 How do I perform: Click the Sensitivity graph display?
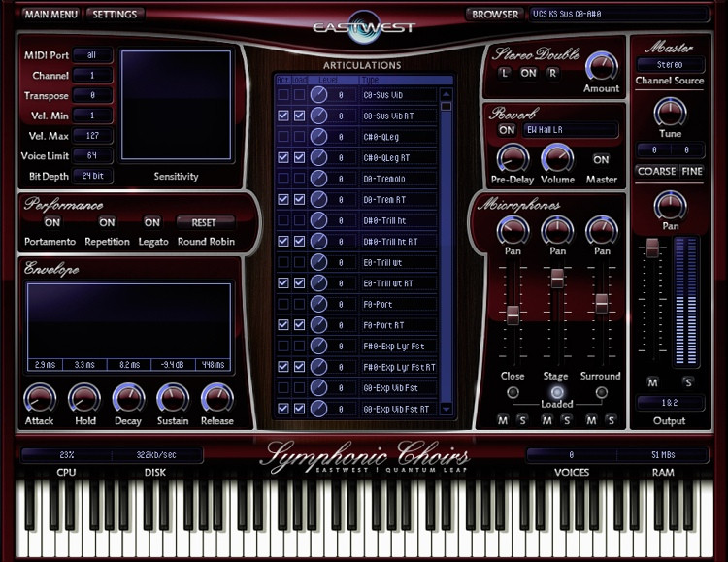(x=176, y=105)
